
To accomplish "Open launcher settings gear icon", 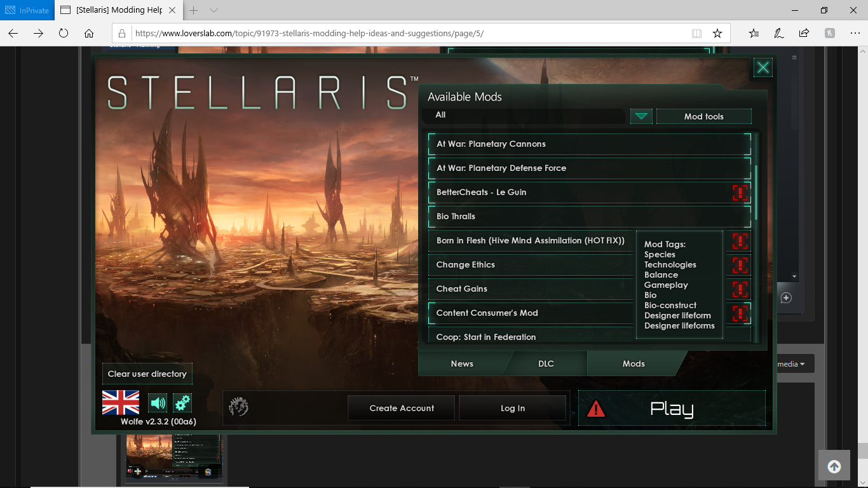I will click(182, 403).
